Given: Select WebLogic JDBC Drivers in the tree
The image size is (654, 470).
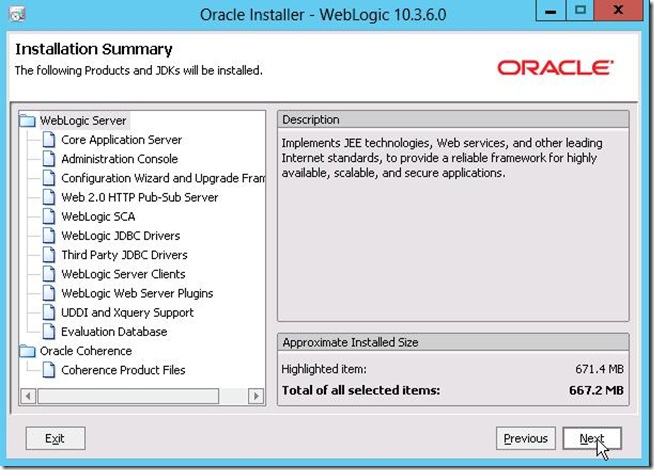Looking at the screenshot, I should tap(121, 236).
